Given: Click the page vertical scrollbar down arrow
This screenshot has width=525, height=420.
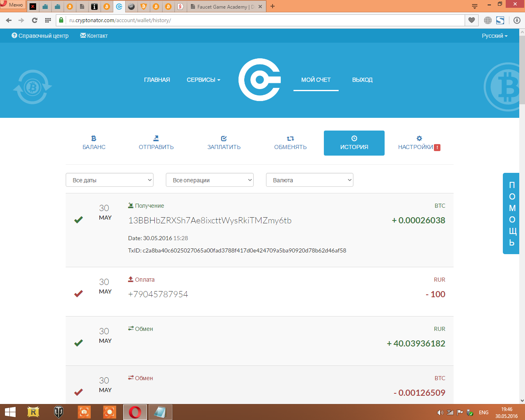Looking at the screenshot, I should pyautogui.click(x=522, y=401).
